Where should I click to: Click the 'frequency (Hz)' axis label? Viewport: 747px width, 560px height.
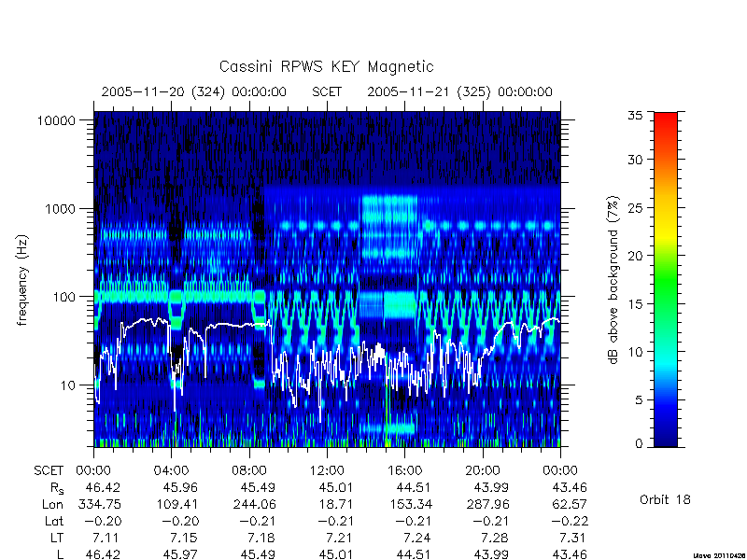pyautogui.click(x=22, y=281)
